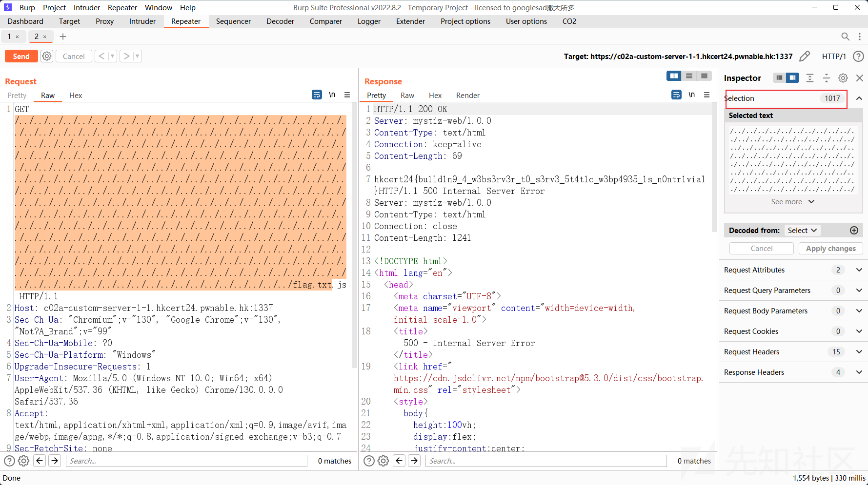
Task: Toggle response message word wrap icon
Action: 676,95
